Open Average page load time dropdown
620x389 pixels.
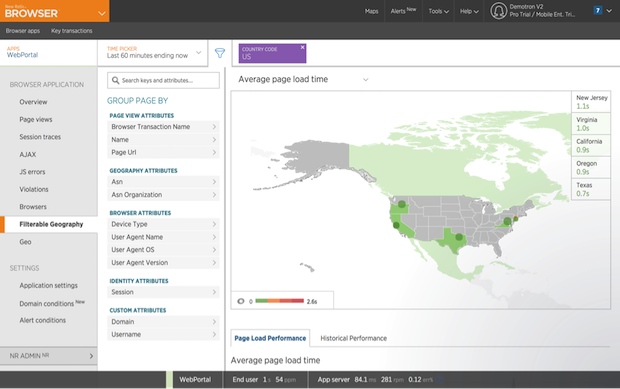303,79
